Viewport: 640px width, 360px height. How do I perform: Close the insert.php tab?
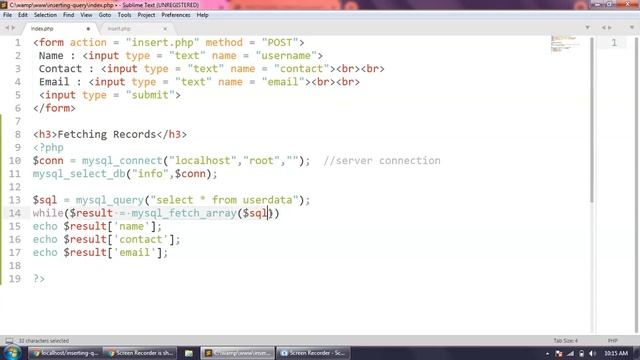click(165, 29)
